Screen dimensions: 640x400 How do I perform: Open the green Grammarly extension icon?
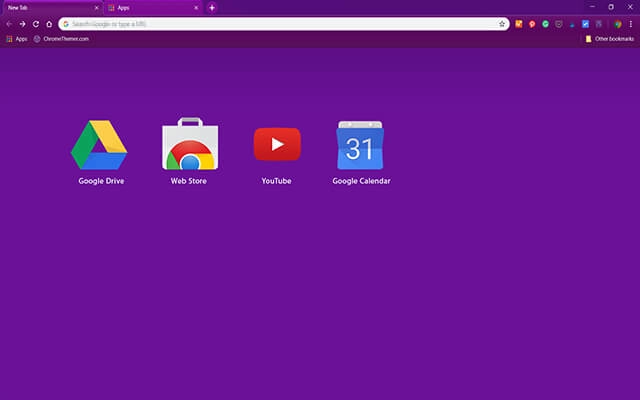click(545, 24)
